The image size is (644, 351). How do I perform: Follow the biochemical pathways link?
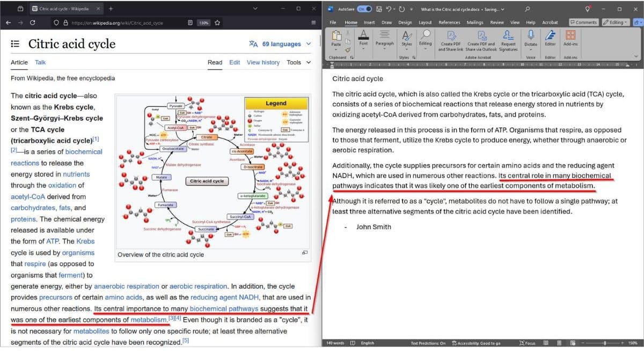point(224,309)
